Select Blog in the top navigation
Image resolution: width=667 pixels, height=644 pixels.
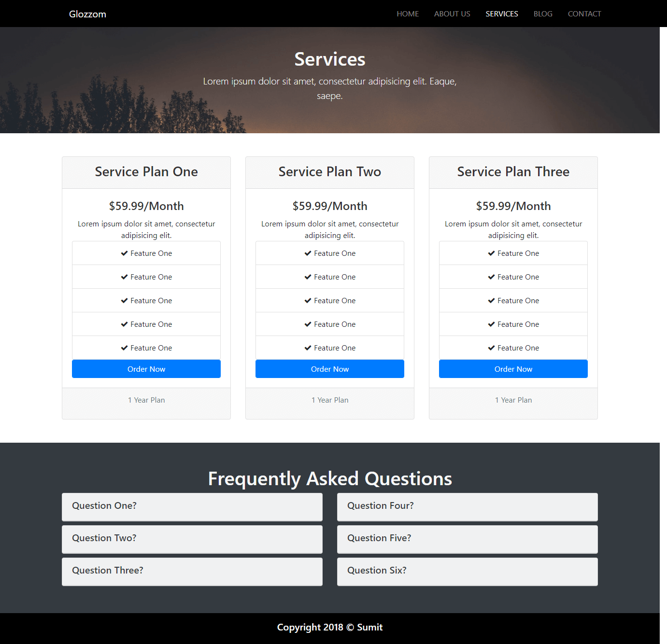tap(543, 14)
